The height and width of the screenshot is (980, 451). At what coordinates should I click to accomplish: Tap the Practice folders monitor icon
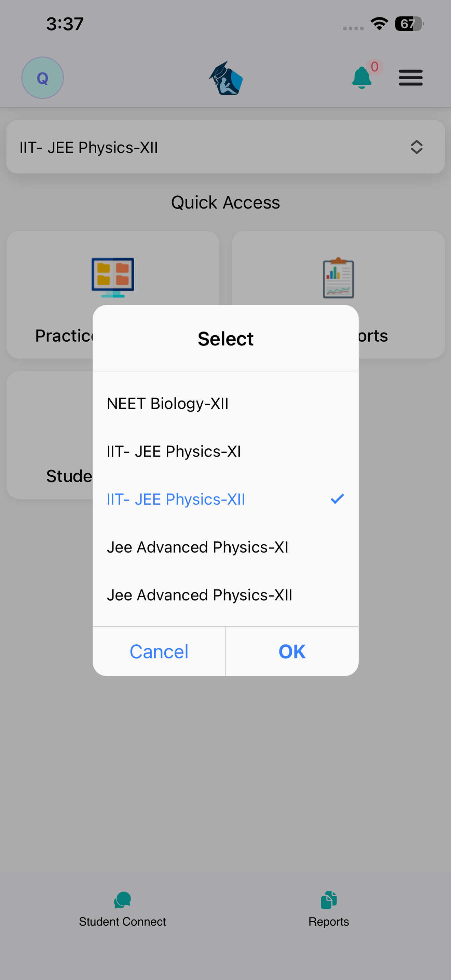[x=112, y=277]
